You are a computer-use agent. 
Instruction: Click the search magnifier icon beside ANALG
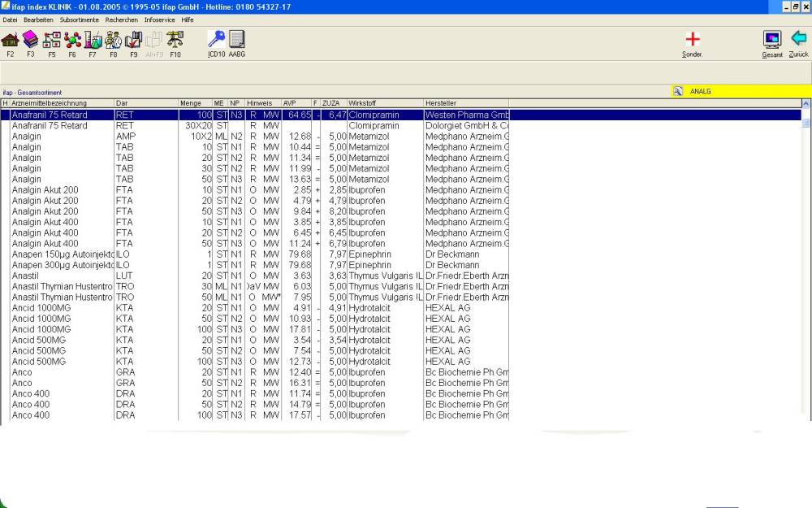click(x=678, y=91)
